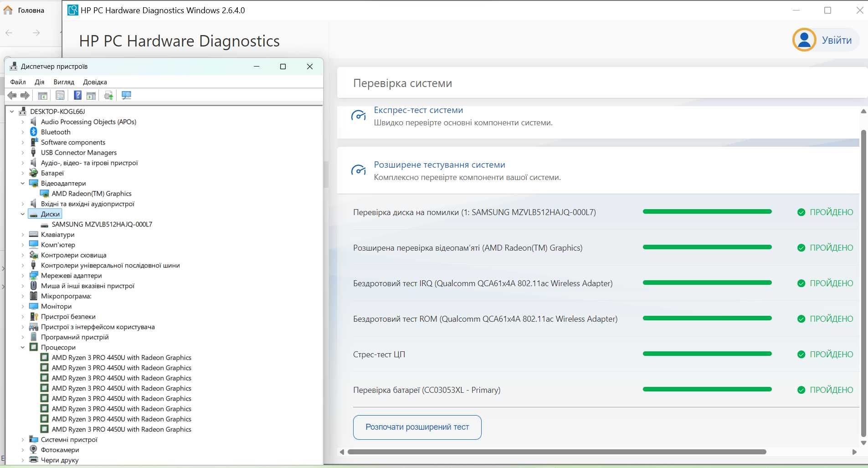
Task: Click the Пристрої безпеки security icon
Action: point(33,316)
